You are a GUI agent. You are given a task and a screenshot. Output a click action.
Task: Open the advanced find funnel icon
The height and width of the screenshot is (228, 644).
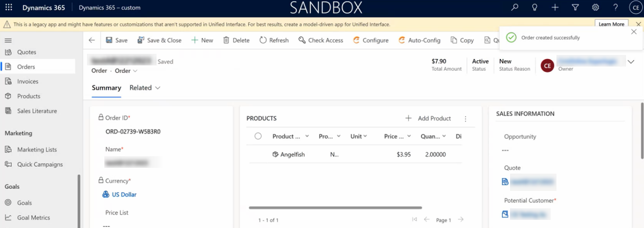coord(575,8)
